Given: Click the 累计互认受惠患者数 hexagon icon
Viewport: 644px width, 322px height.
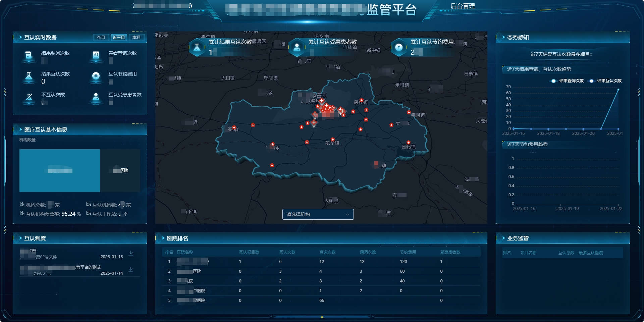Looking at the screenshot, I should (297, 48).
